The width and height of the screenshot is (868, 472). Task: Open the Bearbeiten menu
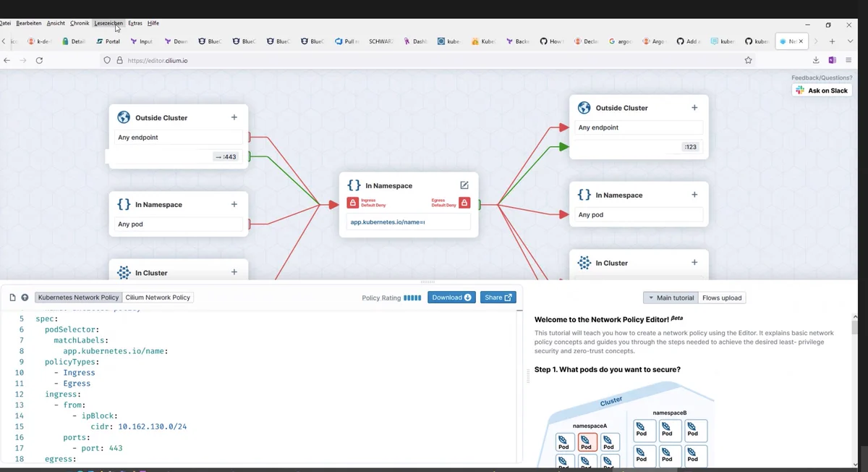tap(29, 23)
